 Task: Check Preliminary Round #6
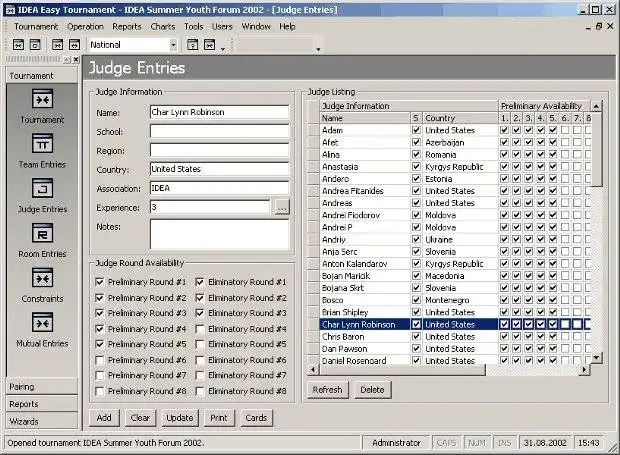(100, 360)
